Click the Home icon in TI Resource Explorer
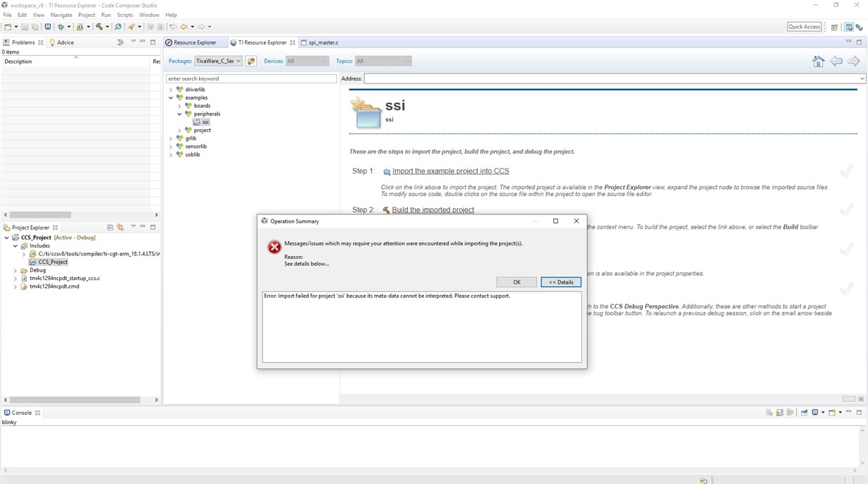Screen dimensions: 868x484 click(818, 61)
